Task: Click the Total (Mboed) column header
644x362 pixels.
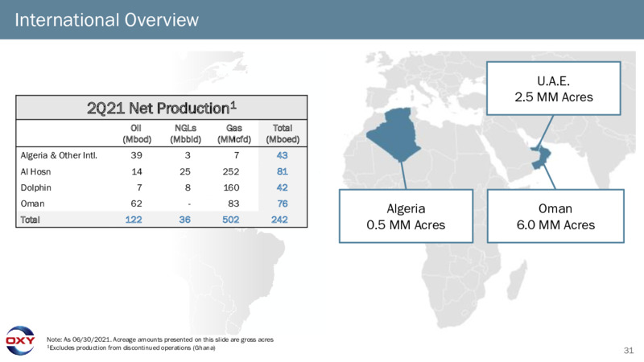Action: [283, 134]
